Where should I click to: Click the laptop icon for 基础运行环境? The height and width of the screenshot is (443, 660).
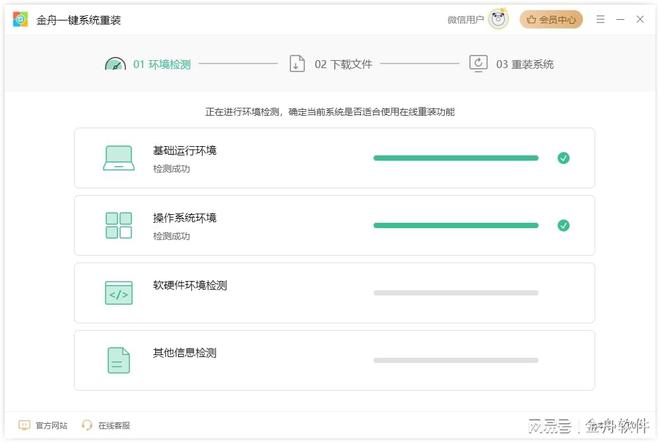click(x=119, y=158)
